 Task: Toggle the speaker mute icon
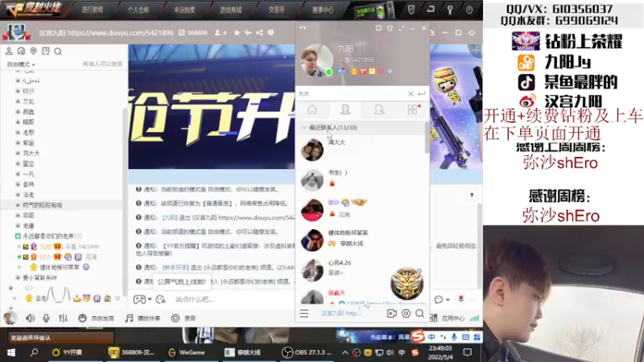pyautogui.click(x=30, y=318)
